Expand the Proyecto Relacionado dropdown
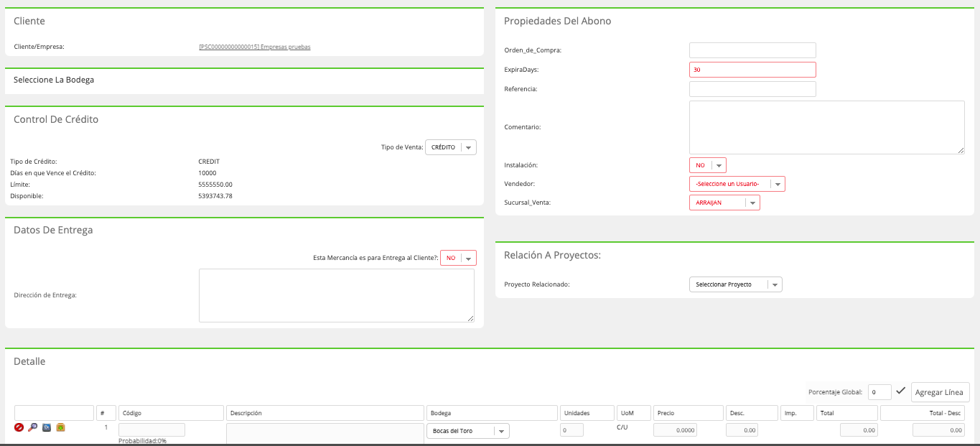The width and height of the screenshot is (980, 446). pos(736,284)
